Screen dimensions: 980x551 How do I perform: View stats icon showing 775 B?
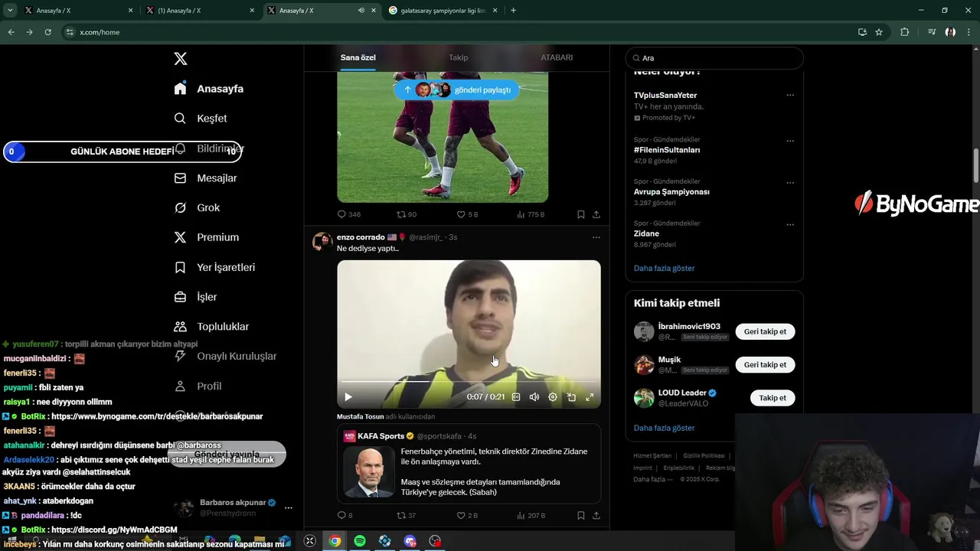pyautogui.click(x=521, y=214)
